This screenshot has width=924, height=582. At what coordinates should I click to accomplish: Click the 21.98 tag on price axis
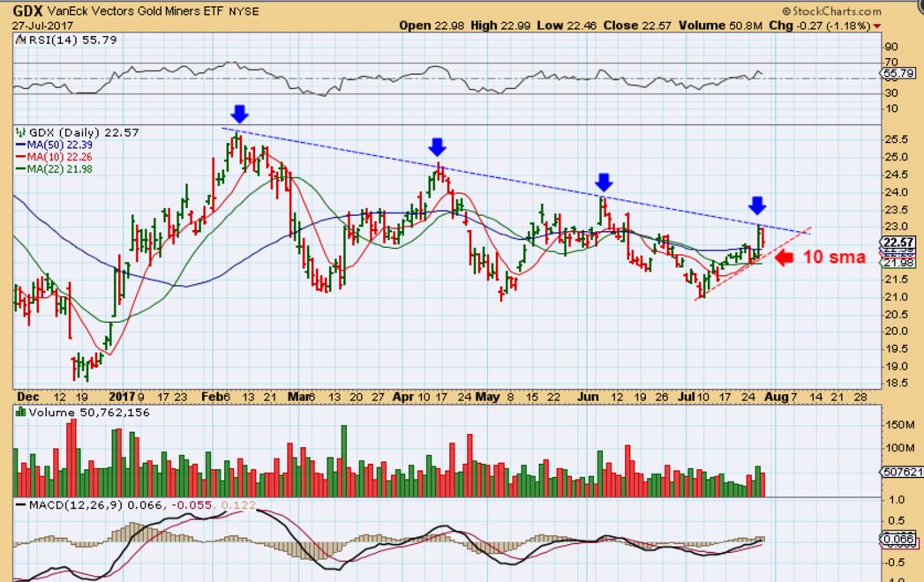pos(898,263)
